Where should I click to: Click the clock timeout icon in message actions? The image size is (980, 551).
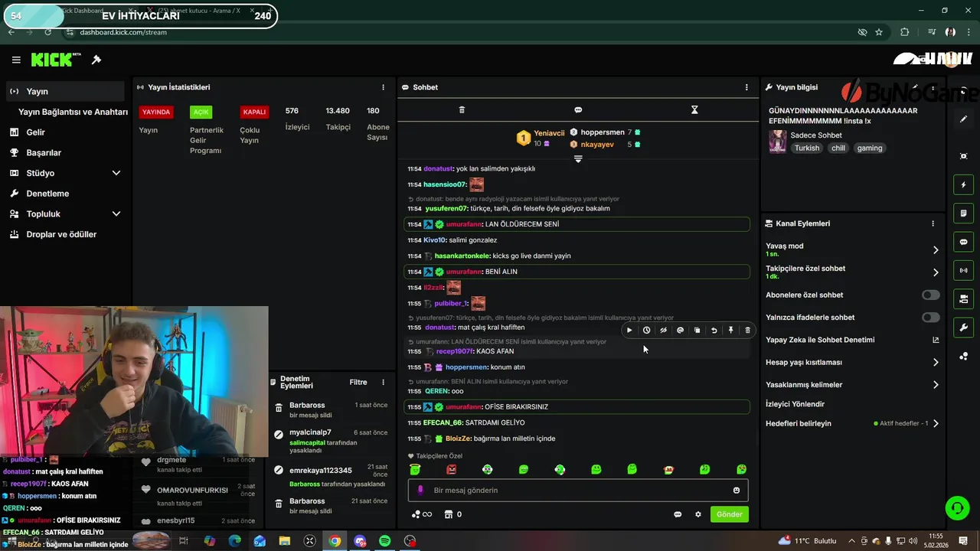[x=646, y=331]
